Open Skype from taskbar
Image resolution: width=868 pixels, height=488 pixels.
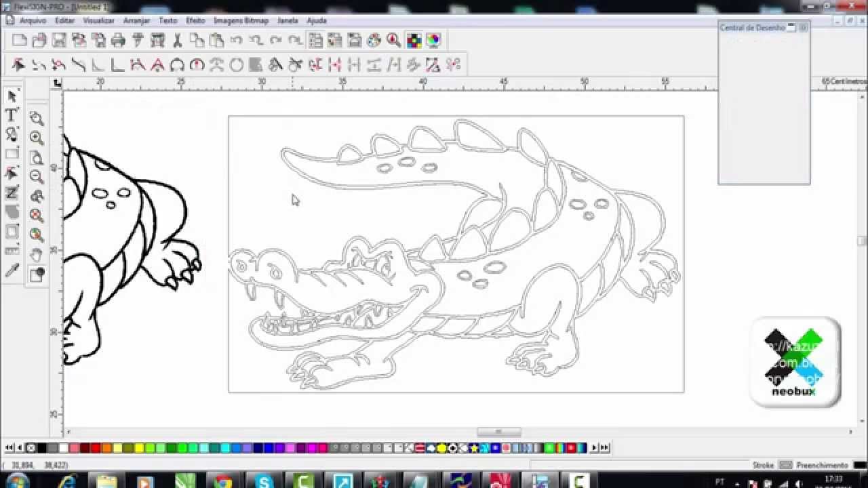pyautogui.click(x=262, y=481)
